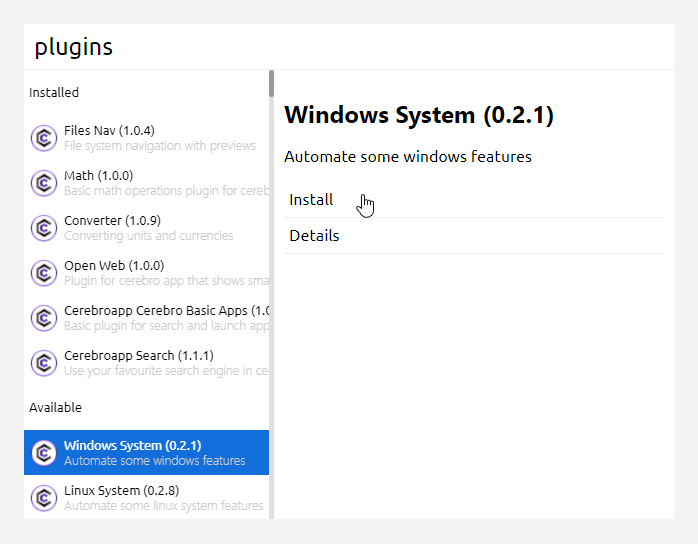Select Windows System (0.2.1) in the list

pos(146,452)
